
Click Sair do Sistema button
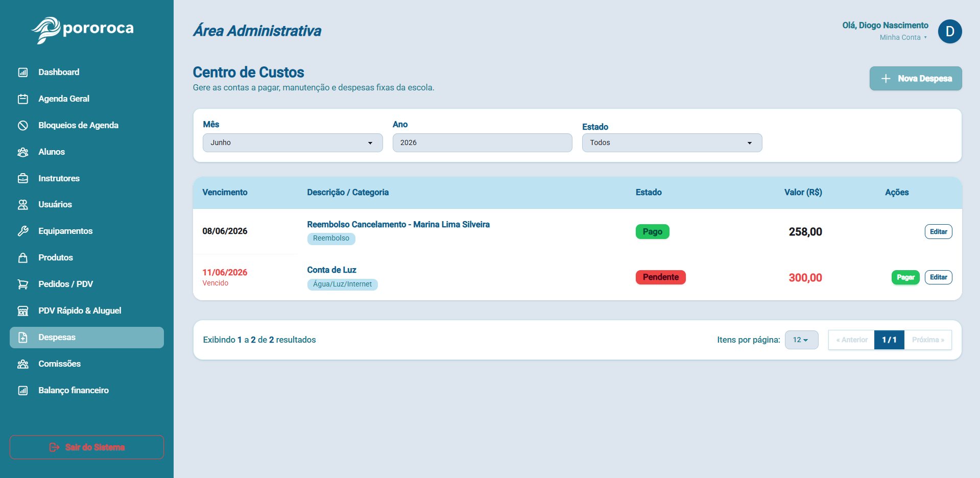pyautogui.click(x=87, y=447)
